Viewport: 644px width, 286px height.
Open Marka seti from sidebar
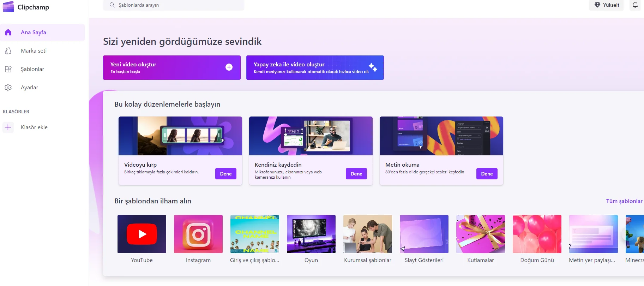click(43, 51)
